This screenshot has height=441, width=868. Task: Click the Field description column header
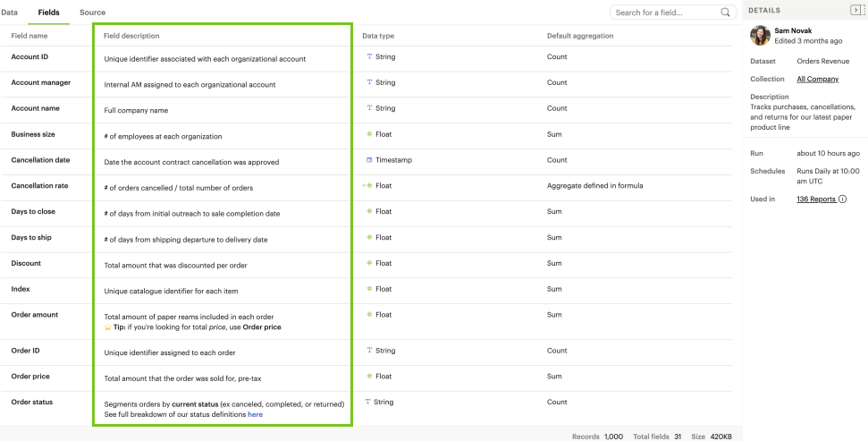(x=131, y=36)
